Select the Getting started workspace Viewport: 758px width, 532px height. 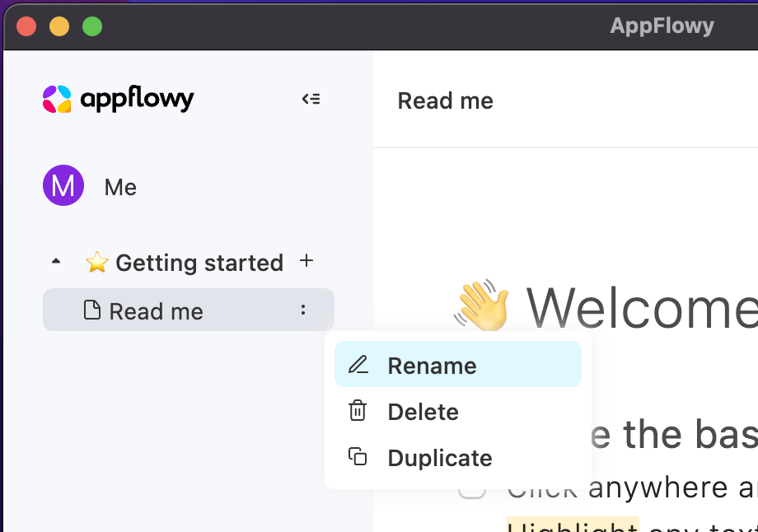[185, 263]
